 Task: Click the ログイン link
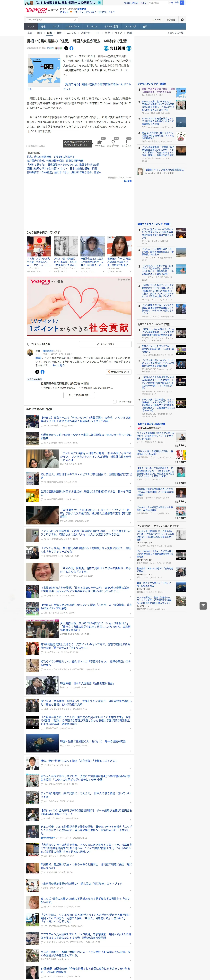(x=64, y=12)
